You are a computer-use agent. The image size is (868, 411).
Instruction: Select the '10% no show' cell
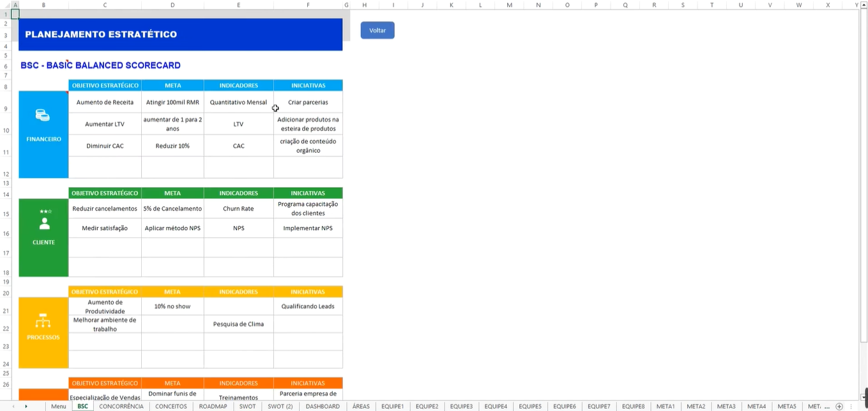pyautogui.click(x=172, y=306)
